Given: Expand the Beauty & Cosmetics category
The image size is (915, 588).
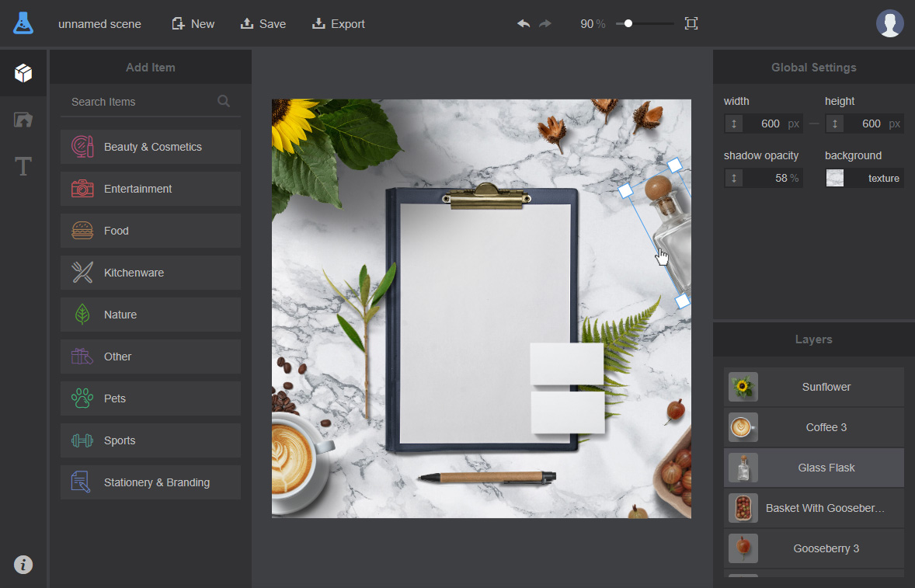Looking at the screenshot, I should pyautogui.click(x=151, y=147).
